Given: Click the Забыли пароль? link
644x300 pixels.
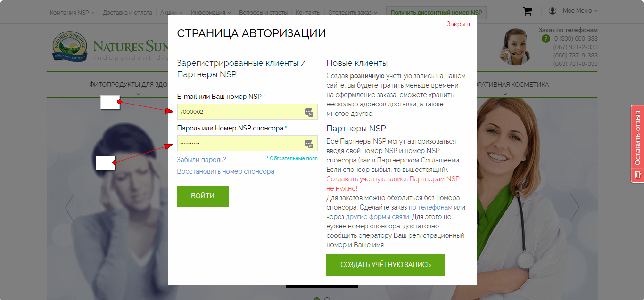Looking at the screenshot, I should point(201,160).
